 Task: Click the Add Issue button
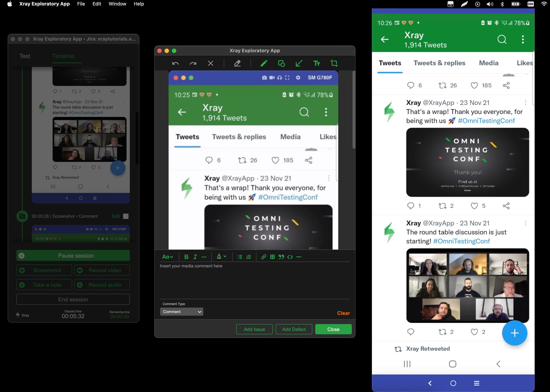(x=254, y=329)
